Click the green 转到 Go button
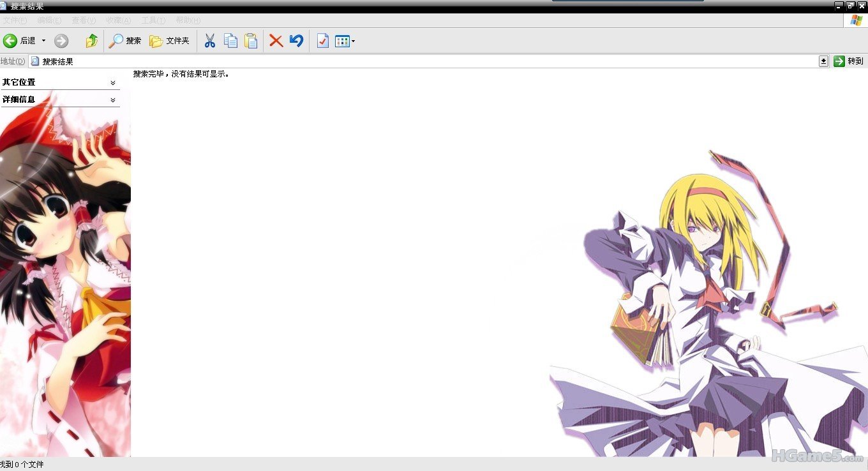 coord(849,61)
